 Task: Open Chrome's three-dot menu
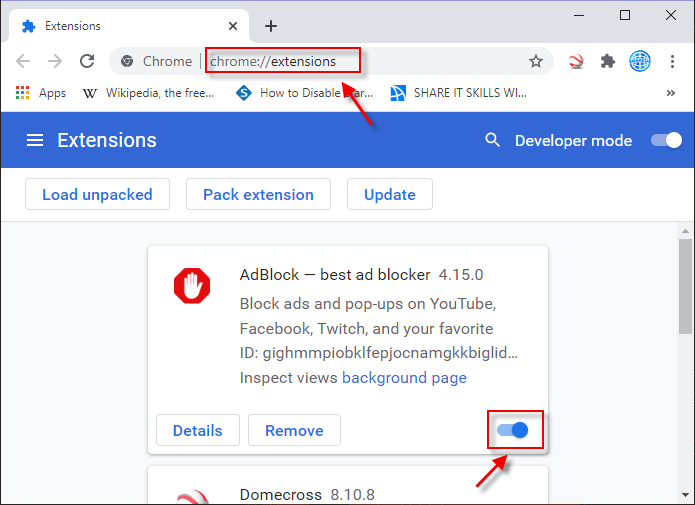pos(672,61)
